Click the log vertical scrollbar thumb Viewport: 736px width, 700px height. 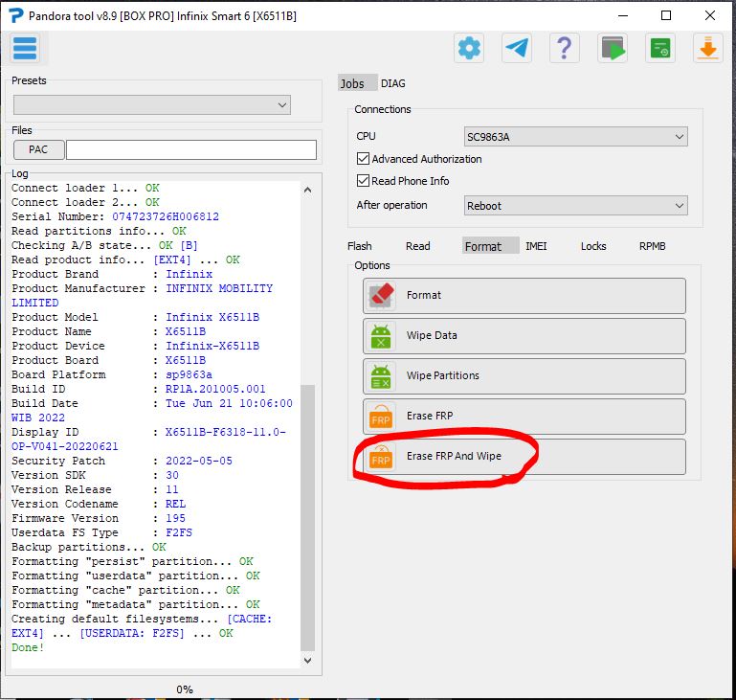pyautogui.click(x=307, y=518)
